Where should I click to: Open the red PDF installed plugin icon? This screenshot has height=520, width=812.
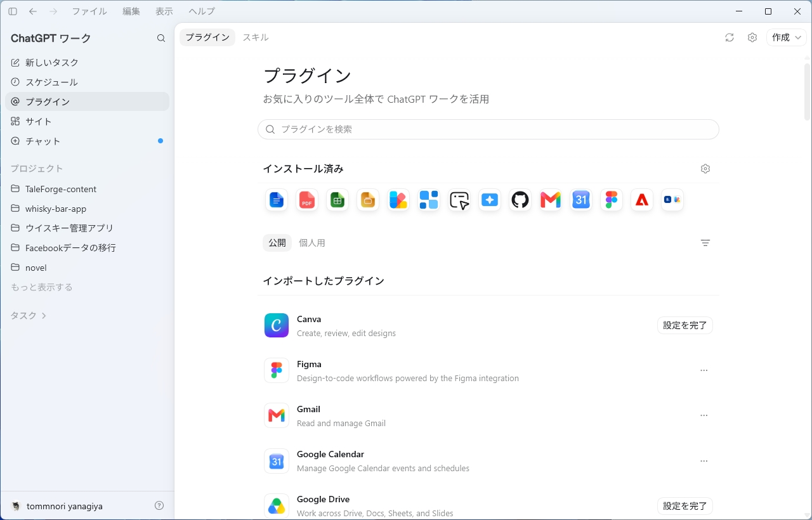tap(307, 200)
